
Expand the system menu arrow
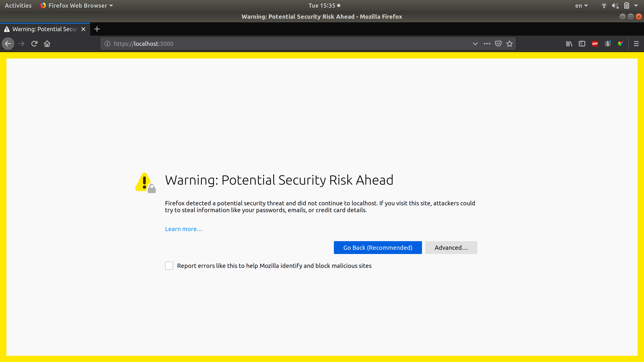pos(636,5)
